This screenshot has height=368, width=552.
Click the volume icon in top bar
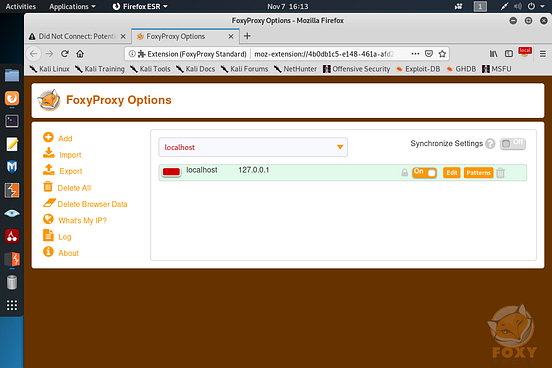pos(518,6)
